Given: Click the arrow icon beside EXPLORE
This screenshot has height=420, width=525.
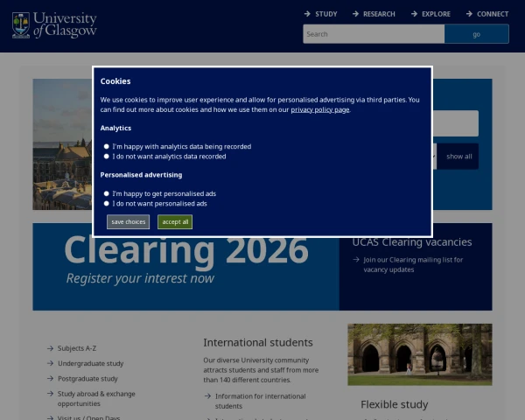Looking at the screenshot, I should (x=414, y=14).
